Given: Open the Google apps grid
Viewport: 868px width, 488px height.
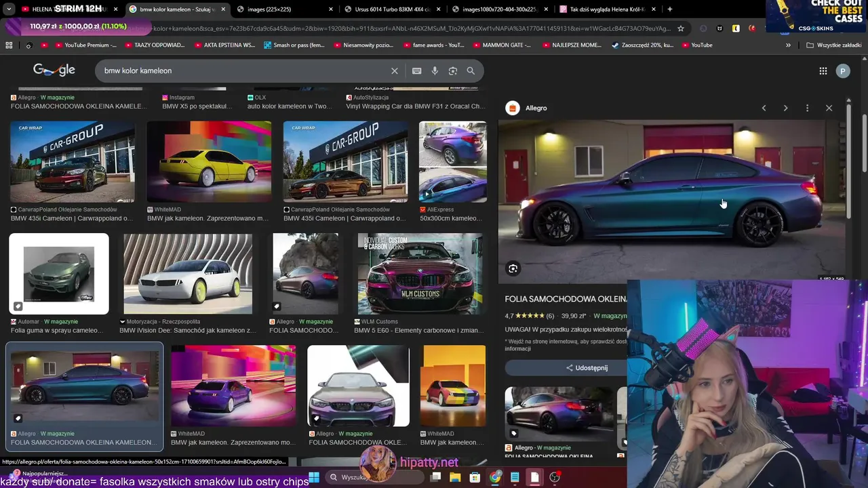Looking at the screenshot, I should tap(823, 70).
